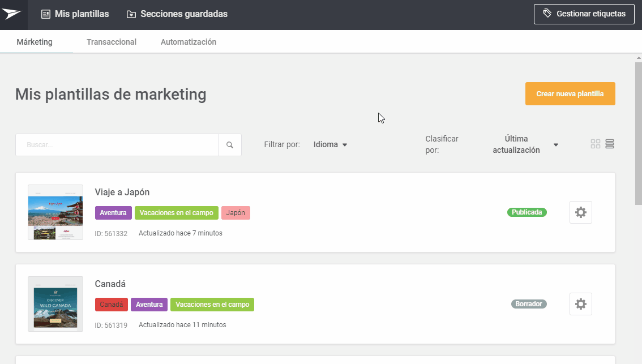Click the purple Aventura tag on Viaje a Japón

[x=113, y=213]
